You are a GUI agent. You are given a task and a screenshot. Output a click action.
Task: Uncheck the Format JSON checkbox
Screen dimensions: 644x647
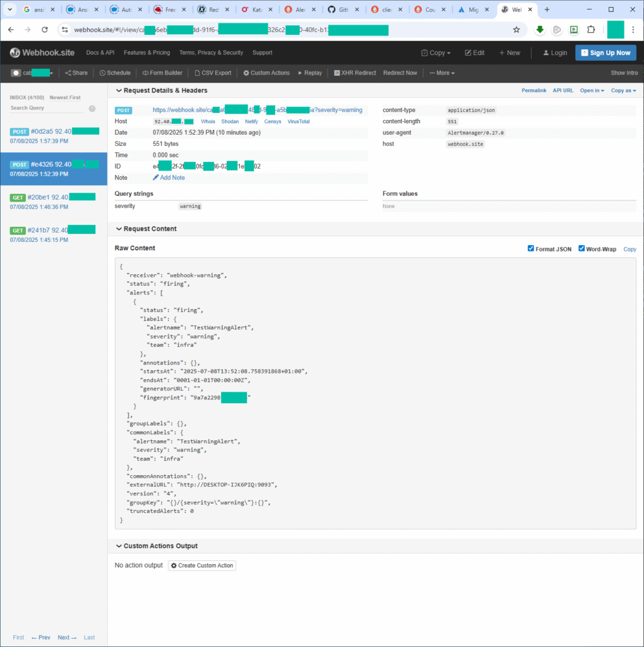pos(530,248)
